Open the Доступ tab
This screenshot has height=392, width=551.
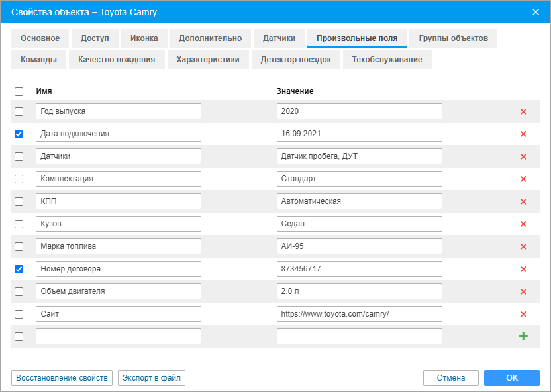coord(95,38)
